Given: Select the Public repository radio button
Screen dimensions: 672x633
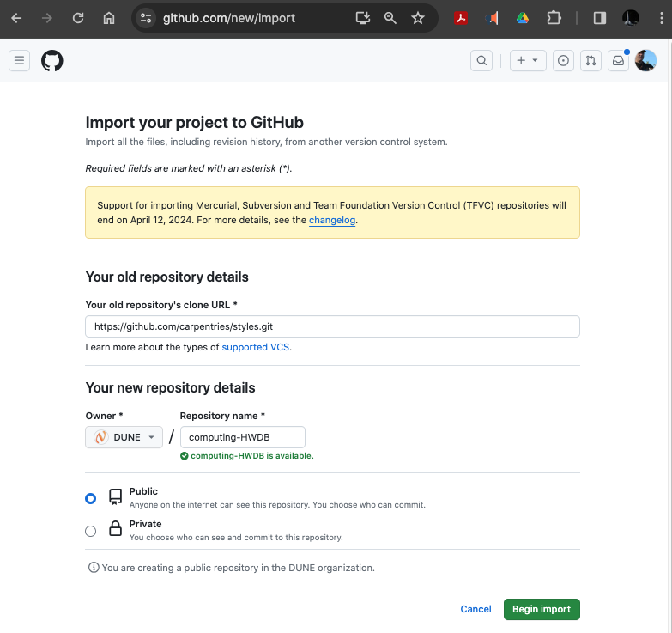Looking at the screenshot, I should [x=91, y=498].
